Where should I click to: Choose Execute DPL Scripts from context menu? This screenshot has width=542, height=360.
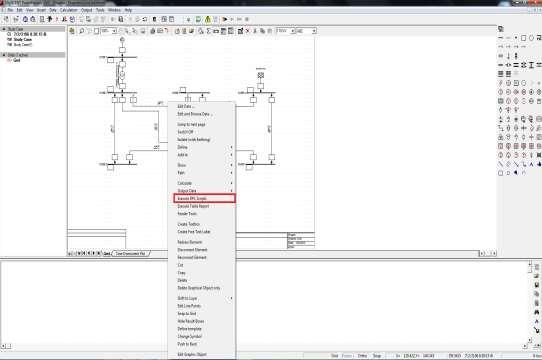tap(204, 199)
